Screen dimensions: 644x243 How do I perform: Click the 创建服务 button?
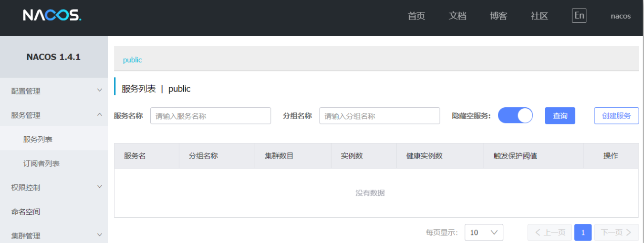coord(616,116)
